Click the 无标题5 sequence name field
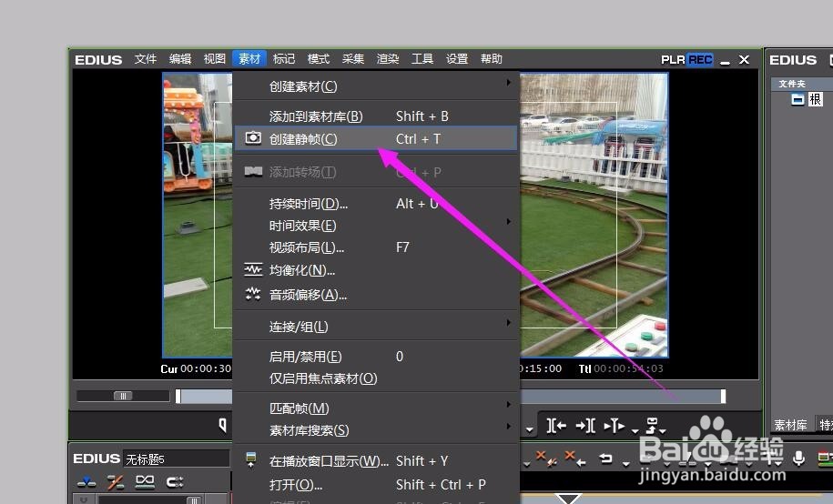The height and width of the screenshot is (504, 833). coord(177,459)
